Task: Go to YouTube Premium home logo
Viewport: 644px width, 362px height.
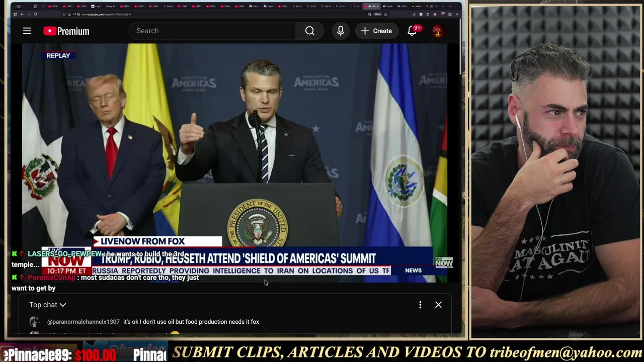Action: pos(66,31)
